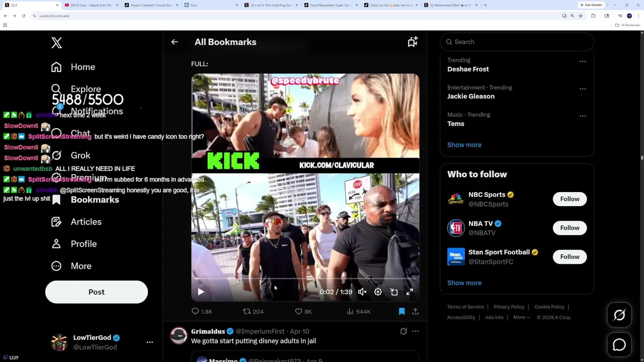Open NBC Sports avatar
644x362 pixels.
[456, 199]
